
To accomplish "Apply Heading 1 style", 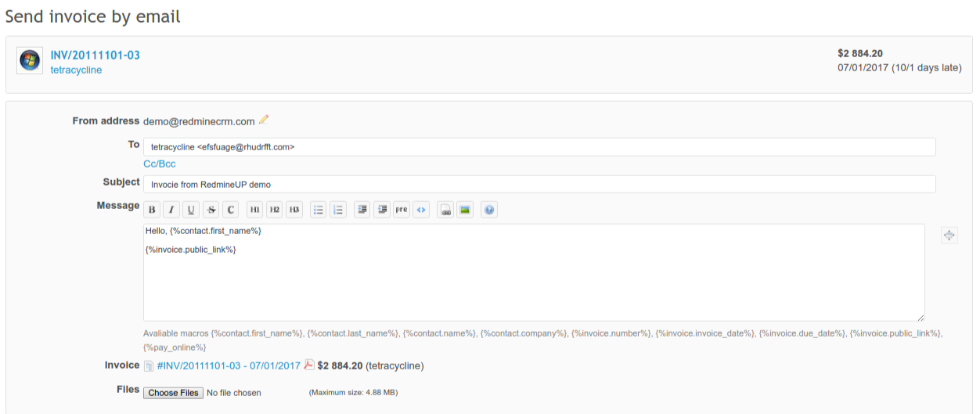I will click(x=254, y=210).
